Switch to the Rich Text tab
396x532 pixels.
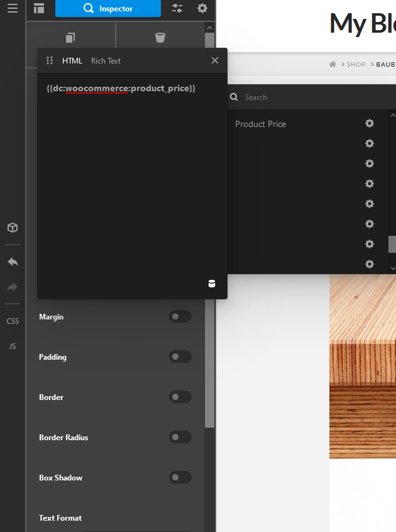tap(106, 61)
